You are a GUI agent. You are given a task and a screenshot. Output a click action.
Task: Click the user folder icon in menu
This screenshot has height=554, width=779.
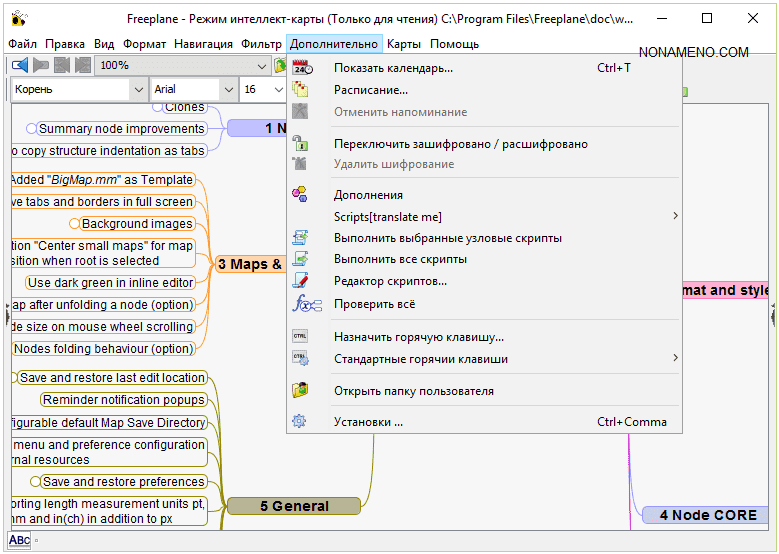pos(300,391)
